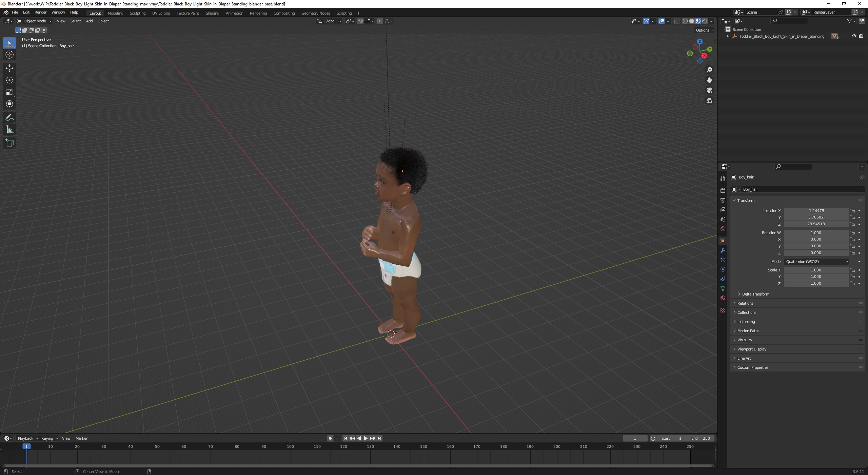Open the Physics properties tab
Image resolution: width=868 pixels, height=475 pixels.
[723, 269]
